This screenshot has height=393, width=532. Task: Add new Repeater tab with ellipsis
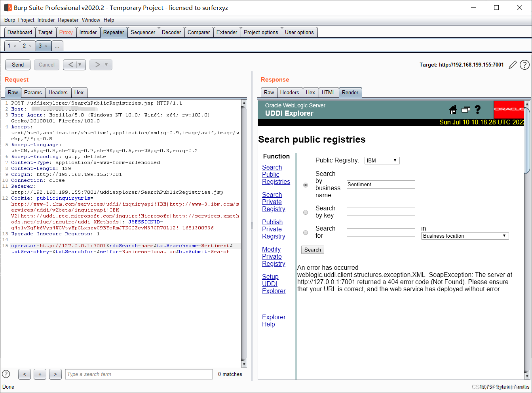(x=57, y=46)
